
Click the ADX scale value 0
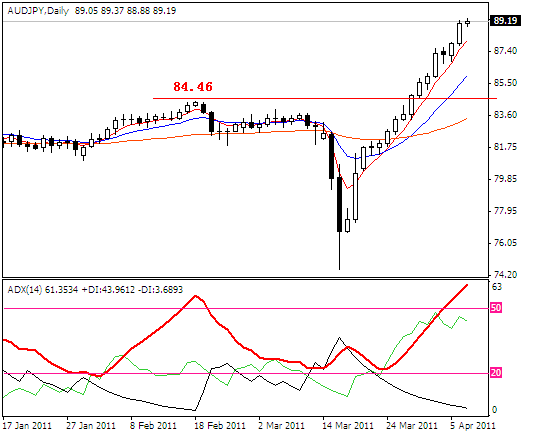point(495,410)
